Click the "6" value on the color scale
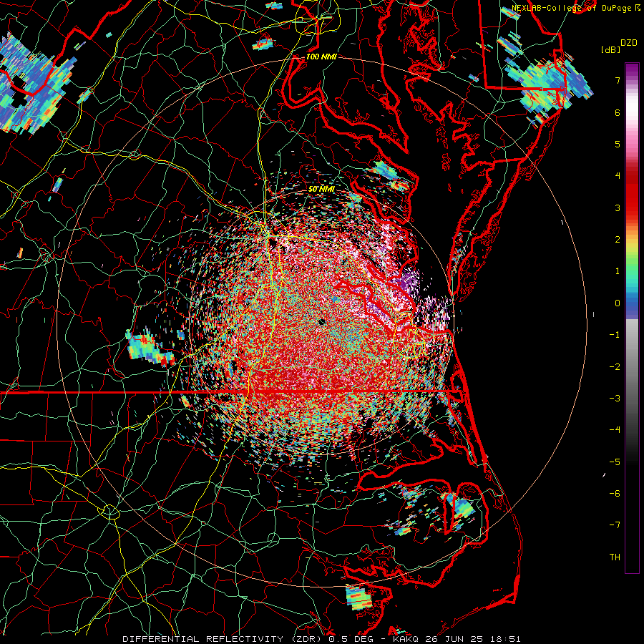The height and width of the screenshot is (644, 644). pyautogui.click(x=618, y=112)
